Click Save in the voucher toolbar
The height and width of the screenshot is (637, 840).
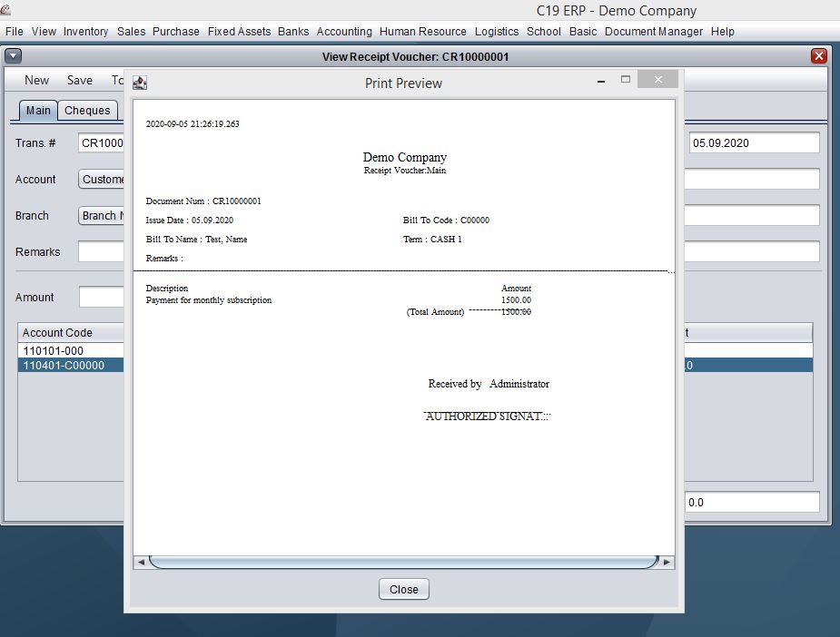click(80, 80)
